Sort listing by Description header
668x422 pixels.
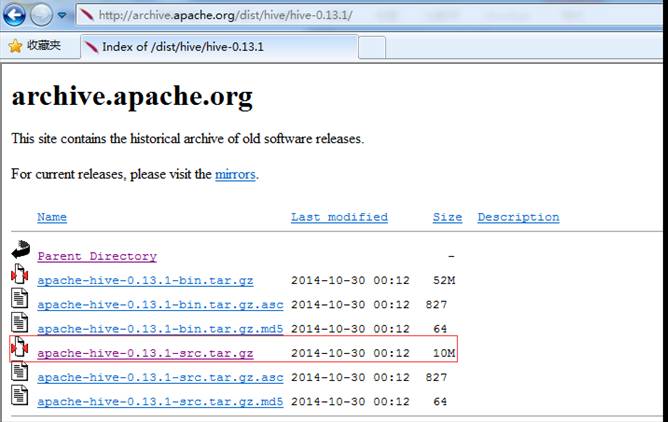click(518, 217)
